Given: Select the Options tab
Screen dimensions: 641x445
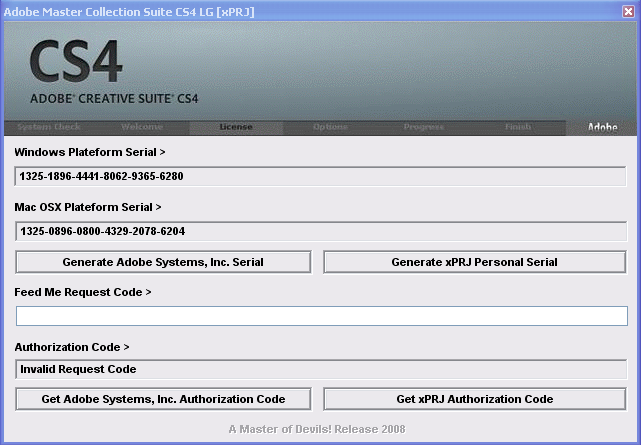Looking at the screenshot, I should click(x=330, y=127).
